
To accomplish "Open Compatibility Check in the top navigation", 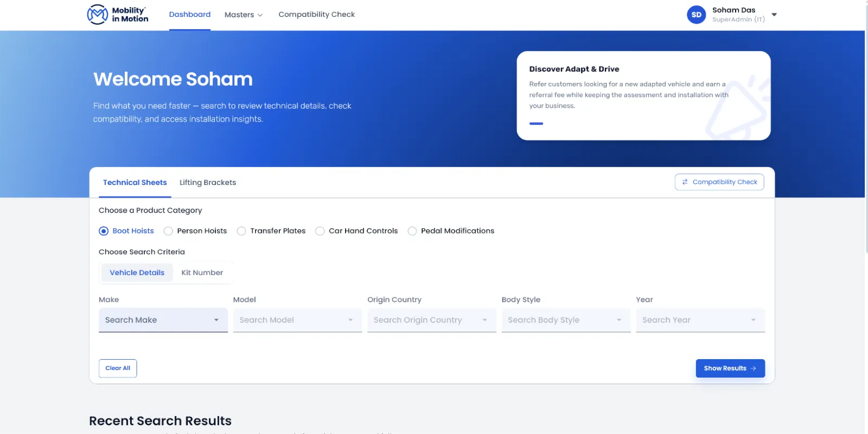I will [x=316, y=14].
